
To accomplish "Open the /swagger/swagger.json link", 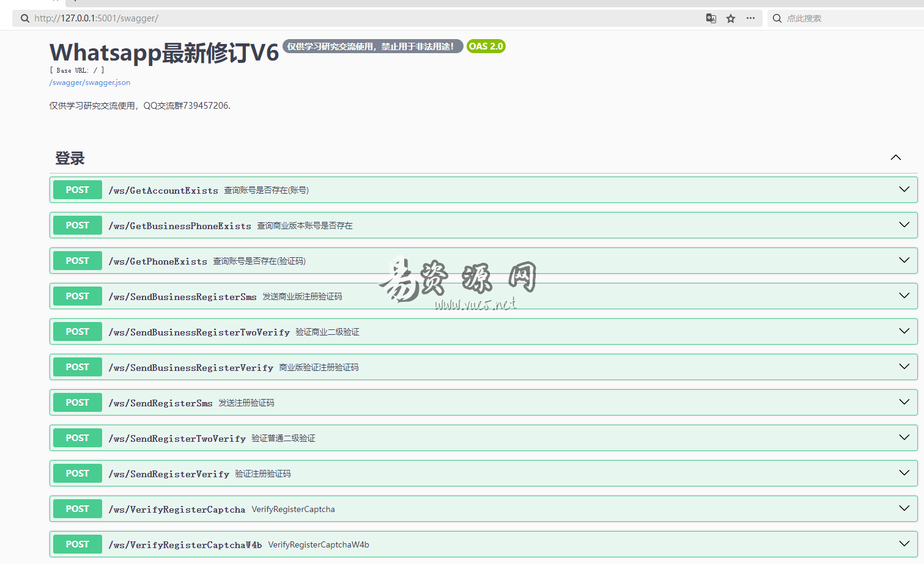I will click(x=90, y=82).
